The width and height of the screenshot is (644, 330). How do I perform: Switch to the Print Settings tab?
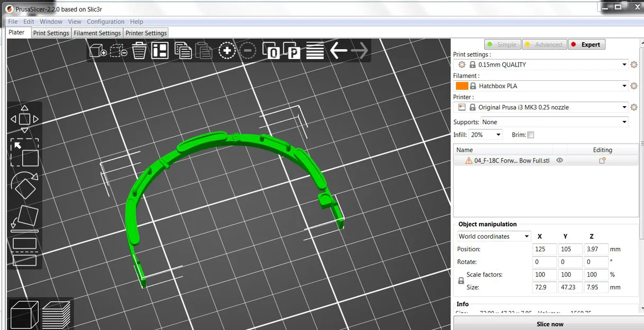[x=51, y=33]
